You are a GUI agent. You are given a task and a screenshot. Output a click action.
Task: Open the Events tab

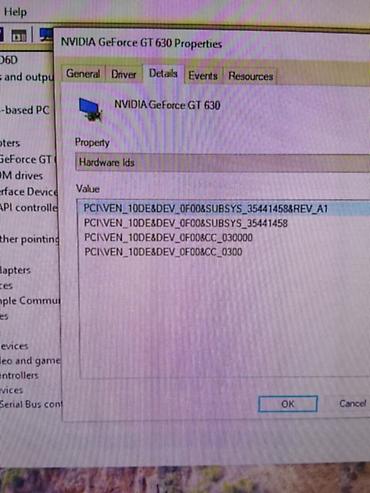(203, 76)
